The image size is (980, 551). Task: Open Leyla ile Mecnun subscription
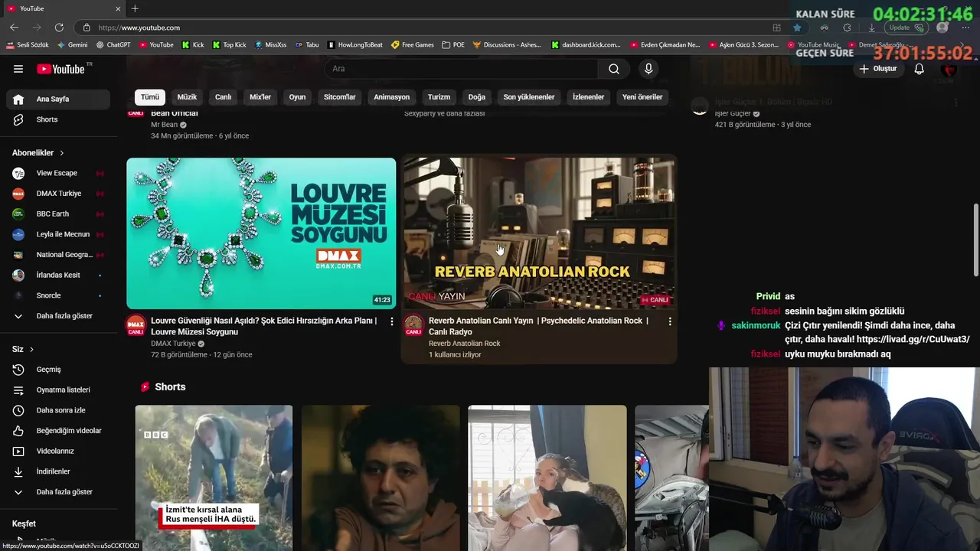point(58,234)
